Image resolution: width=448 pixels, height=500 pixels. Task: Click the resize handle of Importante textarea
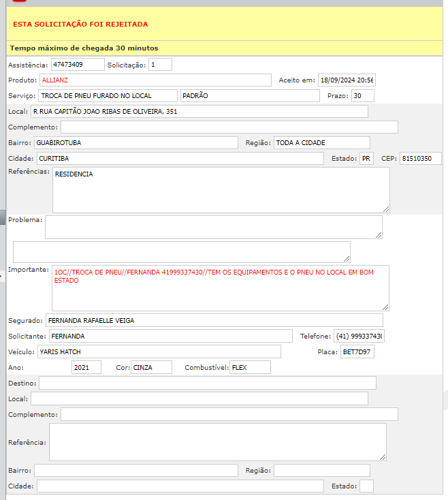click(x=385, y=307)
